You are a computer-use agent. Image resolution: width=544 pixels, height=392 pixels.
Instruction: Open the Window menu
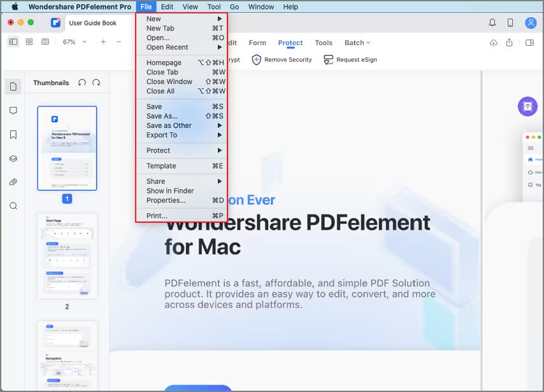coord(261,6)
